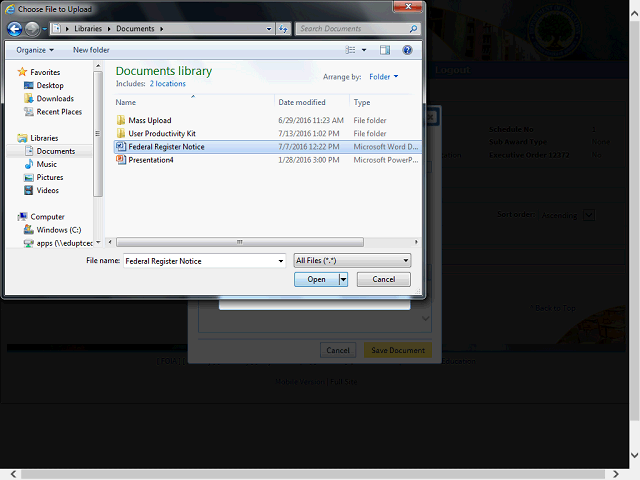Click the 7/7/2016 12:22 PM date cell
Viewport: 640px width, 480px height.
[309, 147]
